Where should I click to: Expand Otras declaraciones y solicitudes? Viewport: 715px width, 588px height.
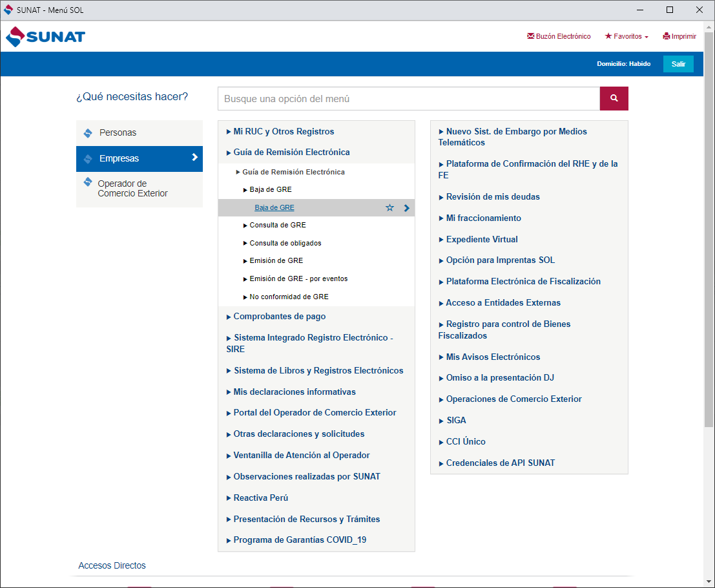click(295, 434)
